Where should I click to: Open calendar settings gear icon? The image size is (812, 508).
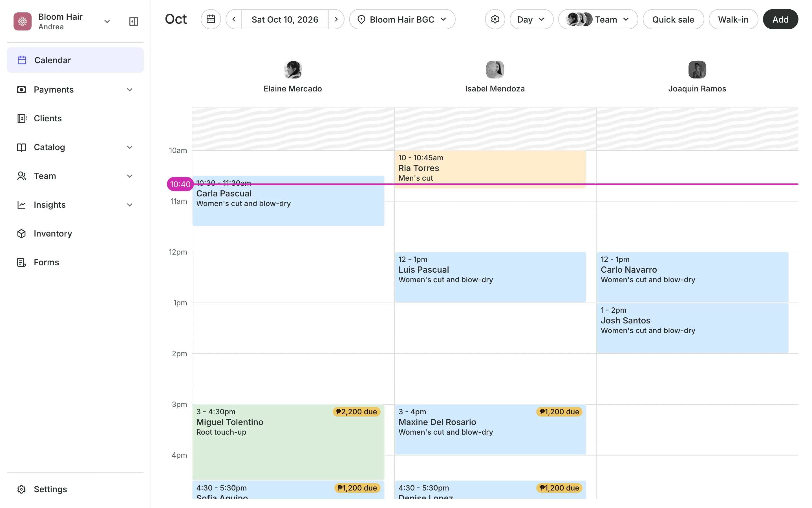coord(495,19)
